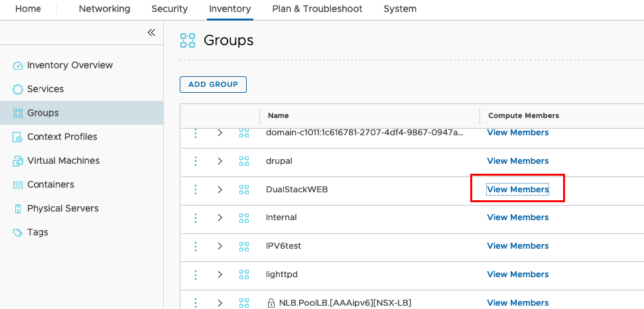Expand the IPV6test group row
The image size is (644, 309).
220,246
